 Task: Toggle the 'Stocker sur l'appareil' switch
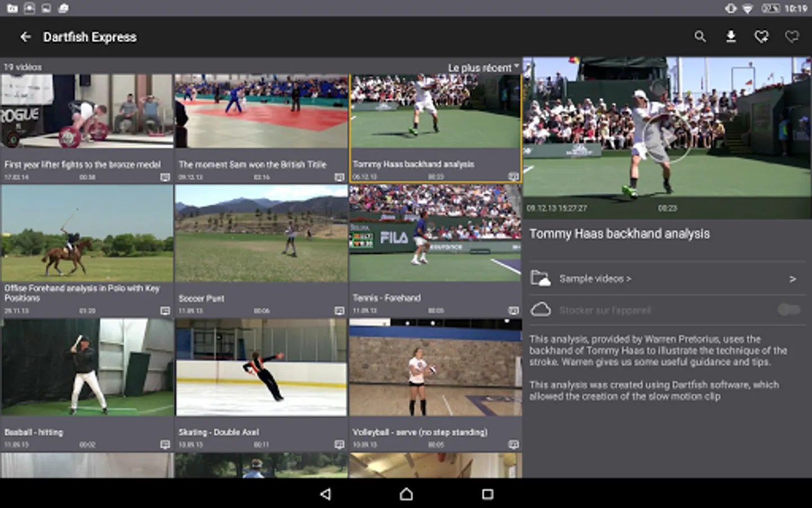click(789, 310)
